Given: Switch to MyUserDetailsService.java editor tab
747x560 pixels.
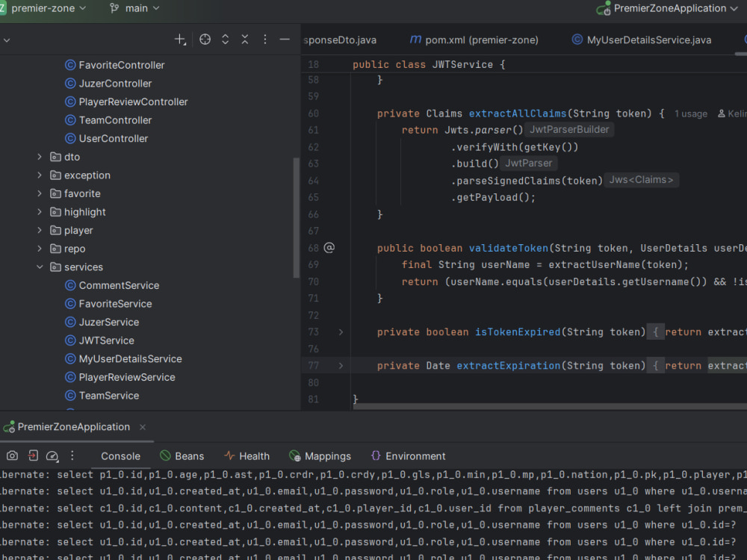Looking at the screenshot, I should [x=642, y=40].
